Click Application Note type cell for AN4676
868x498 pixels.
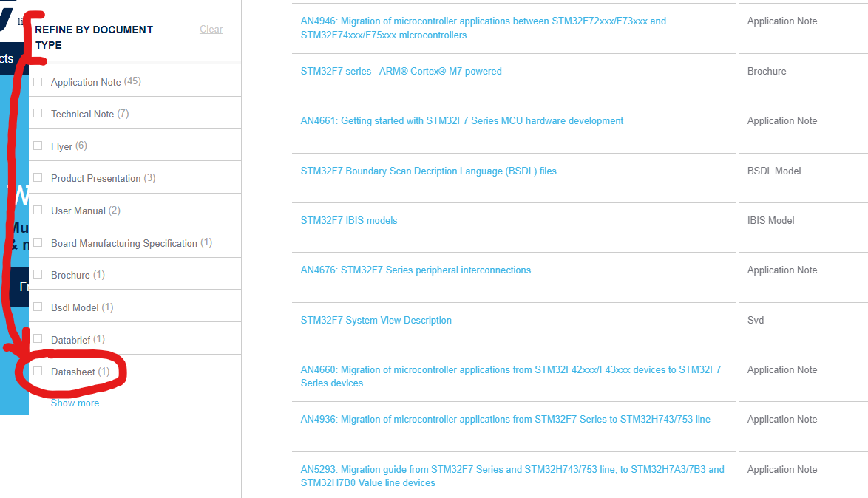781,270
